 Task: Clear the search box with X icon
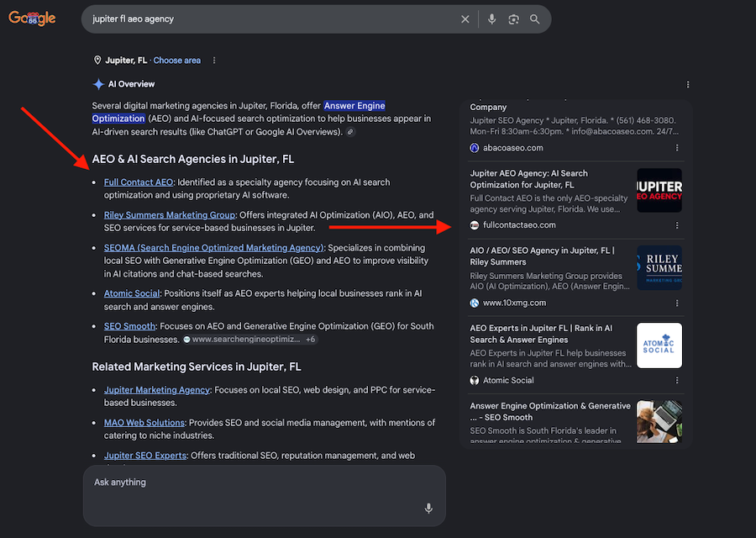pyautogui.click(x=465, y=19)
